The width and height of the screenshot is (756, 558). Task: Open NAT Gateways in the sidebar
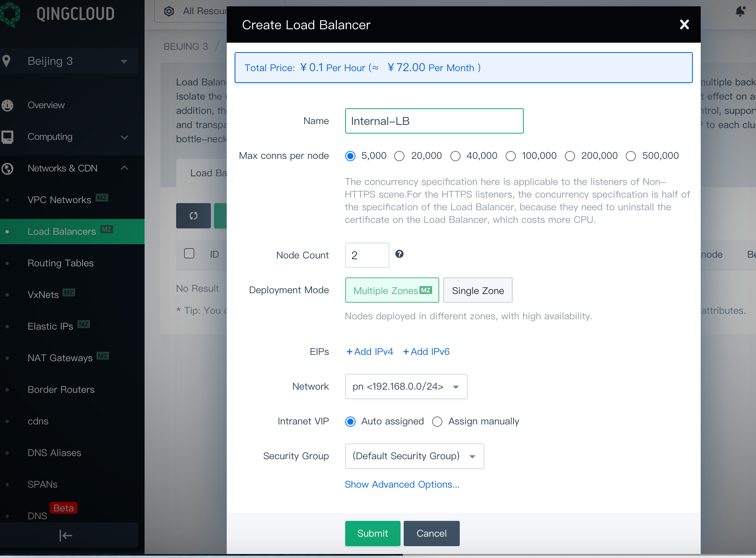(60, 358)
